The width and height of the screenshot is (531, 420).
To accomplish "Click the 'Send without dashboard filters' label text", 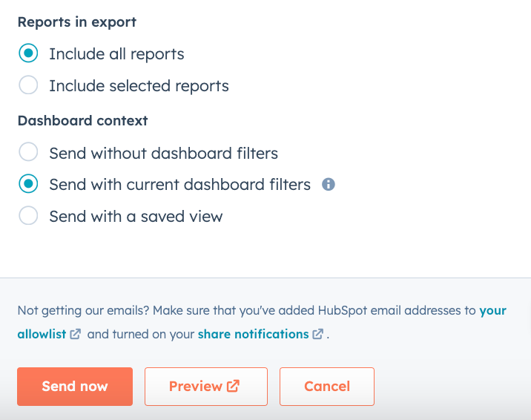I will point(163,154).
